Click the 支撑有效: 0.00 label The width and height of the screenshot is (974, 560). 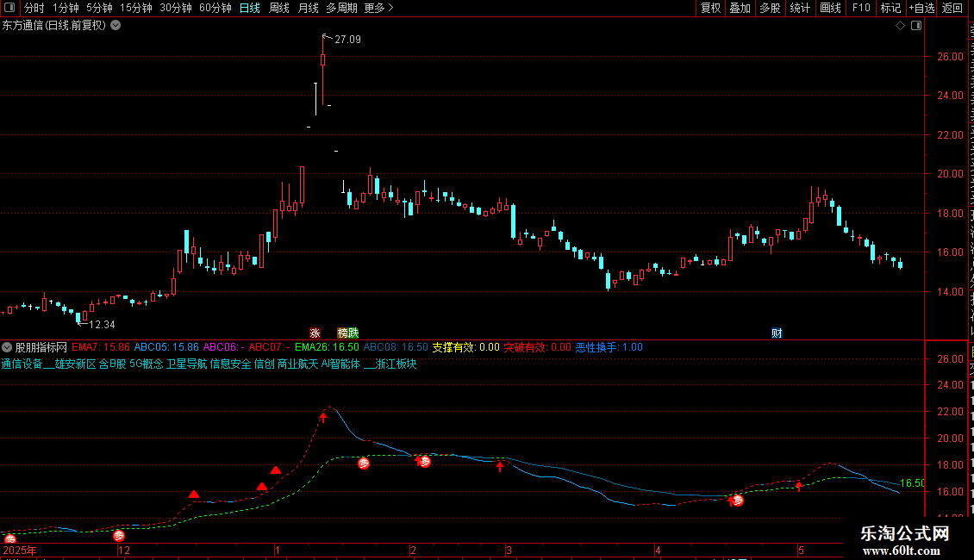pos(465,347)
